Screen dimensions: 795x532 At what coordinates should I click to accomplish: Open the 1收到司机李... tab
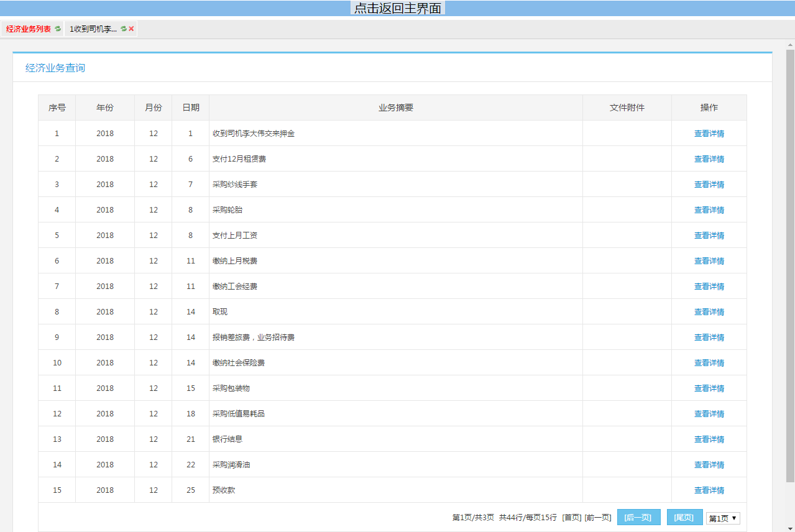[93, 29]
